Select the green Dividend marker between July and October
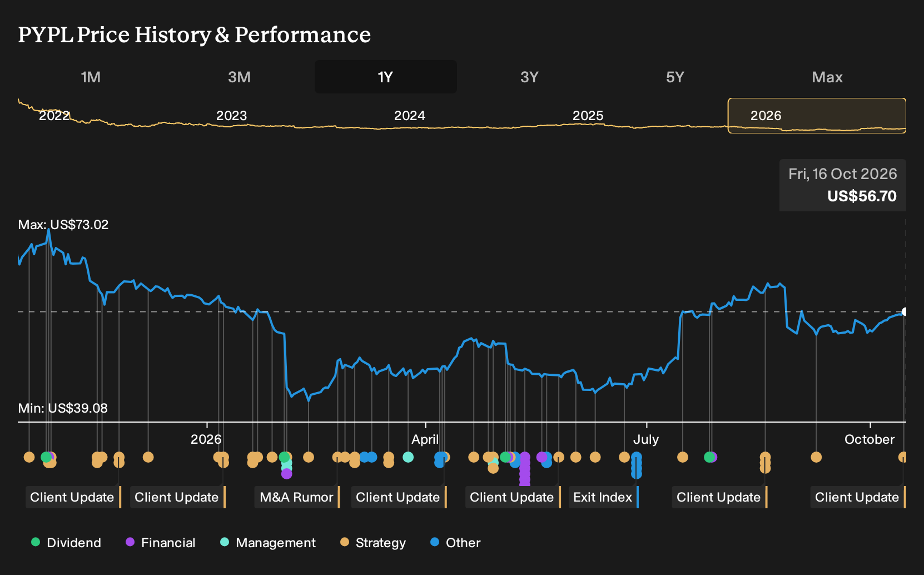Image resolution: width=924 pixels, height=575 pixels. (709, 457)
